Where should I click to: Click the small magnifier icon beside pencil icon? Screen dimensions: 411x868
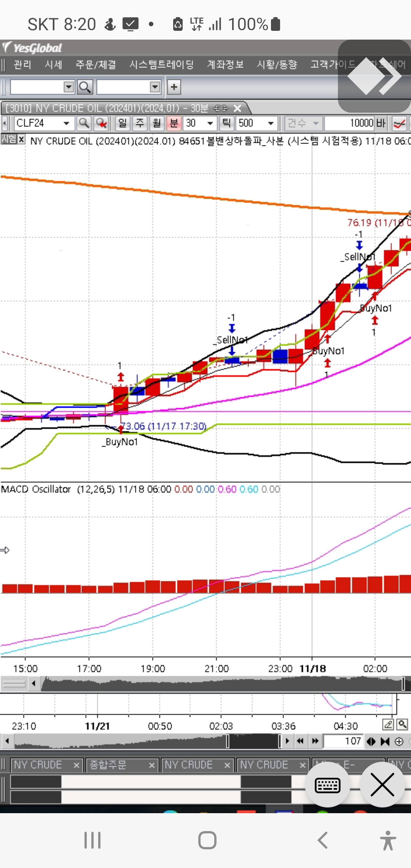(x=402, y=724)
